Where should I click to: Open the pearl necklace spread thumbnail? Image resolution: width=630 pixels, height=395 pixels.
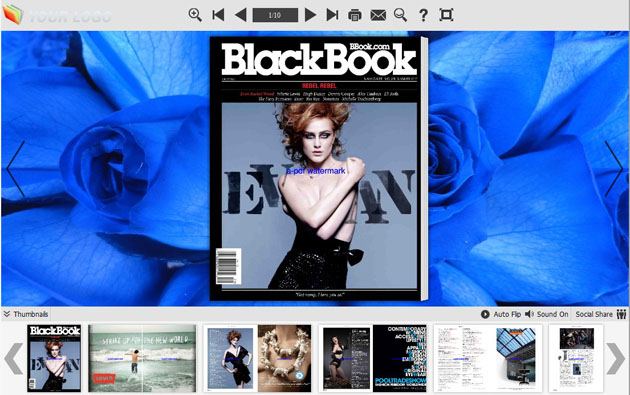click(258, 358)
